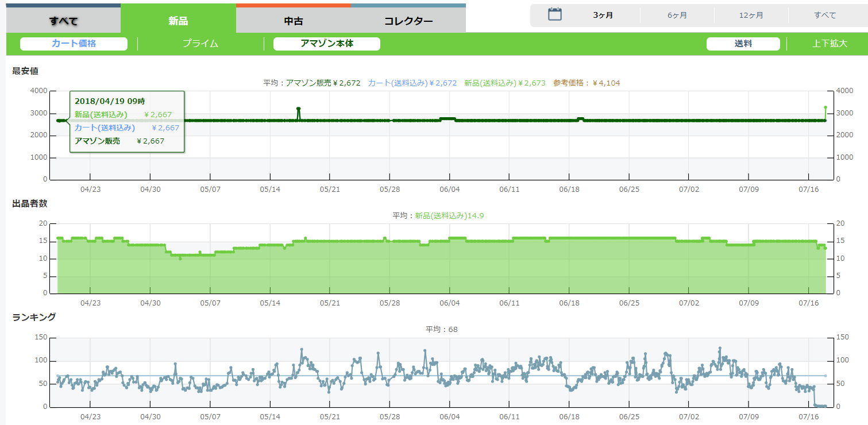
Task: Click the price spike near 05/17
Action: coord(298,109)
